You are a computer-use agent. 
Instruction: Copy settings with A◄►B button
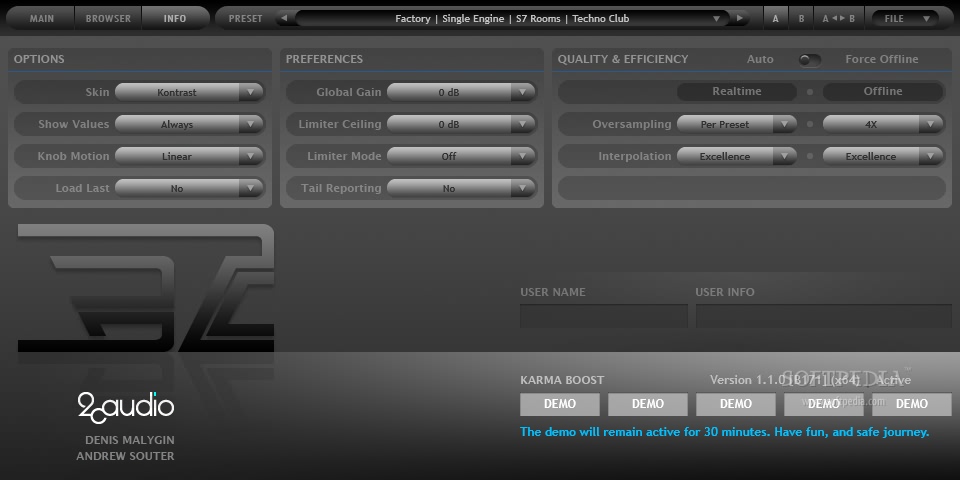click(x=839, y=18)
